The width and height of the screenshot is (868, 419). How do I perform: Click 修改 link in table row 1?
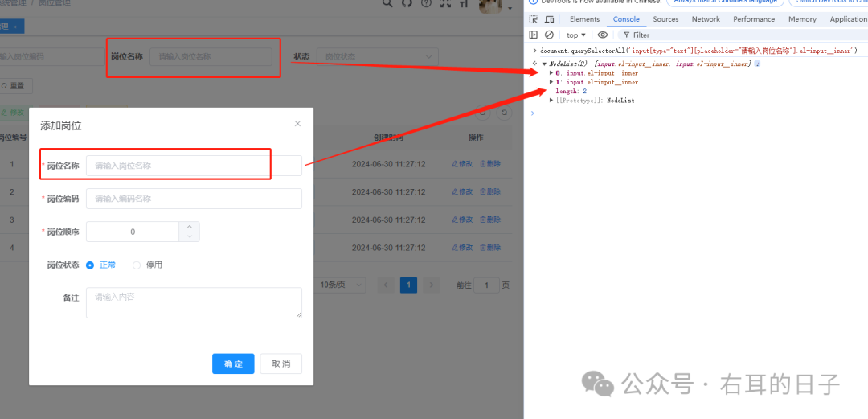462,164
